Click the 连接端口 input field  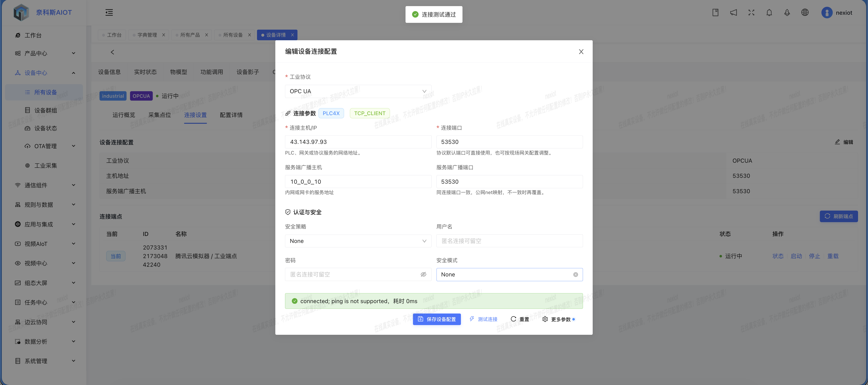tap(509, 142)
